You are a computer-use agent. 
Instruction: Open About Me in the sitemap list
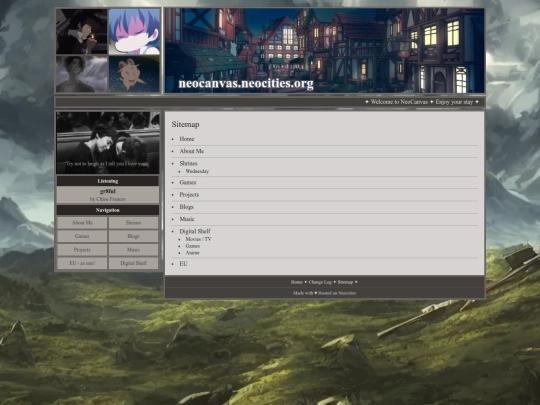(191, 151)
